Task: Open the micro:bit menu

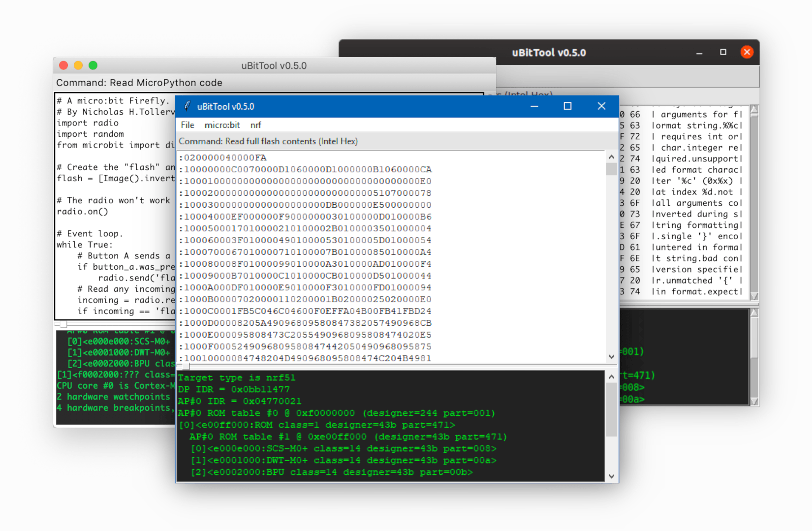Action: pyautogui.click(x=222, y=125)
